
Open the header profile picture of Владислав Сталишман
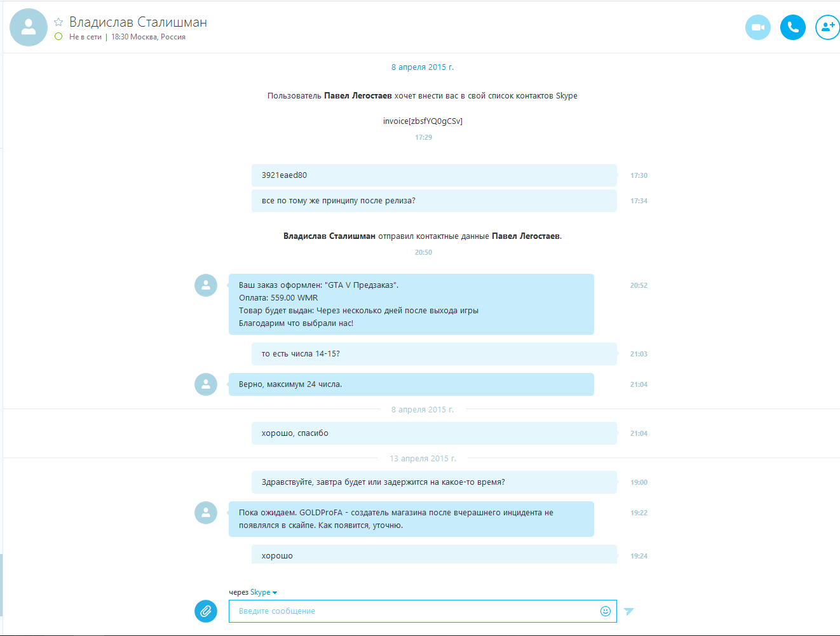[x=29, y=27]
